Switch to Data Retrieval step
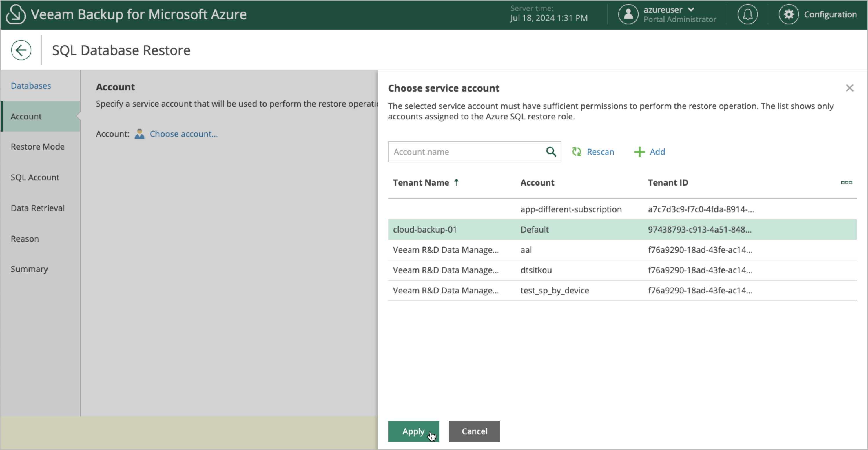 [x=37, y=208]
